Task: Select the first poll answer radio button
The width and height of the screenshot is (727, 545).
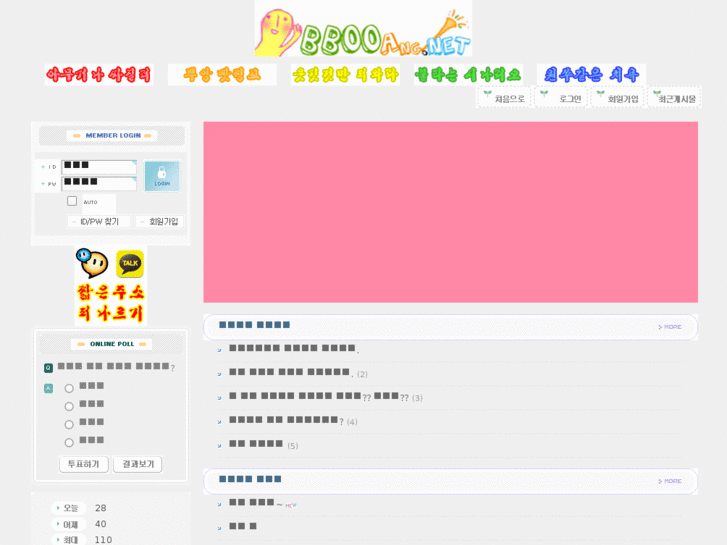Action: click(69, 388)
